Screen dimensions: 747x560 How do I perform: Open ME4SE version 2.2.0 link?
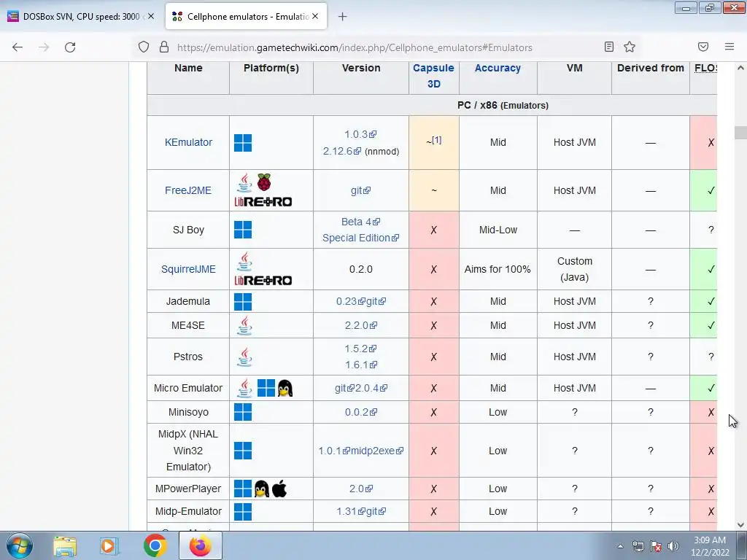click(x=360, y=325)
